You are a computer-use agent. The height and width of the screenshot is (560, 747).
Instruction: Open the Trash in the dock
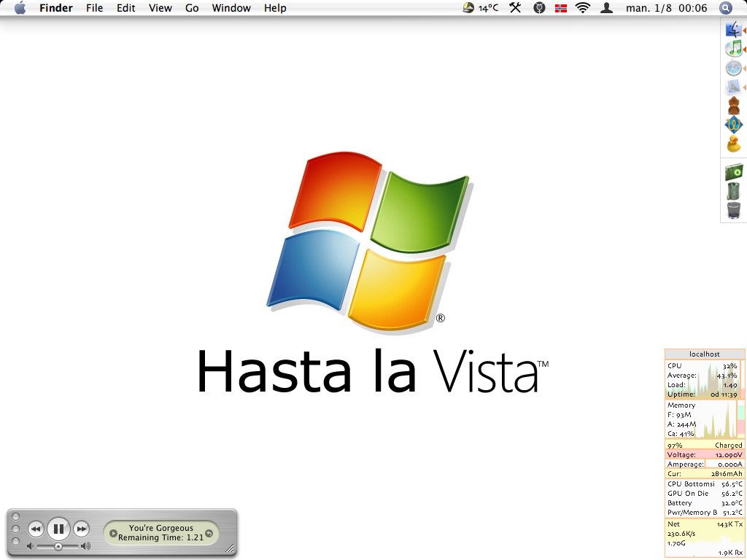[734, 209]
